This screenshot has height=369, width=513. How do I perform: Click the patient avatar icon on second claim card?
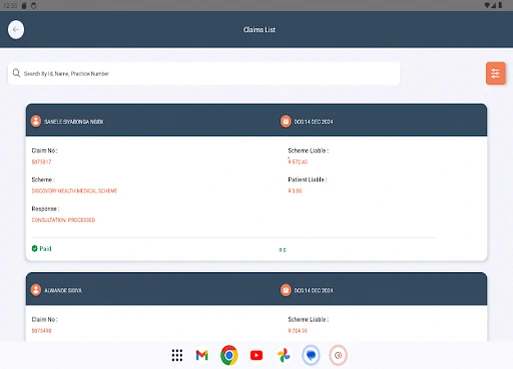pos(36,290)
